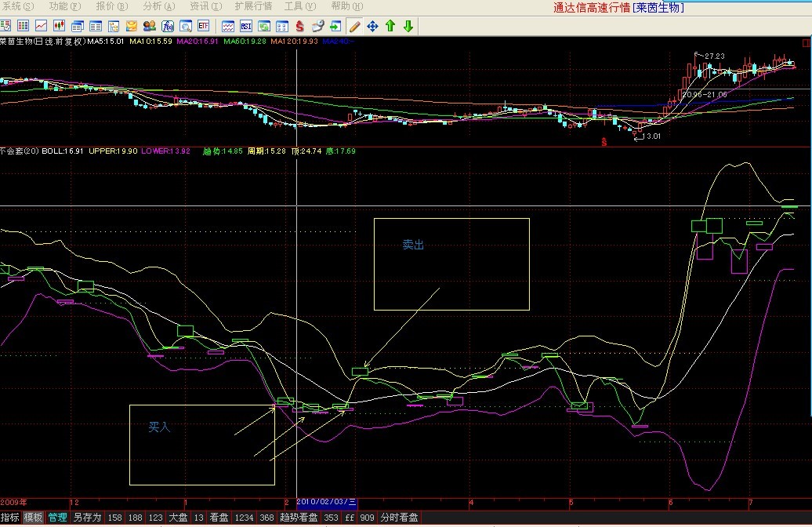Open the candlestick K-line chart icon
This screenshot has height=527, width=812.
(60, 26)
